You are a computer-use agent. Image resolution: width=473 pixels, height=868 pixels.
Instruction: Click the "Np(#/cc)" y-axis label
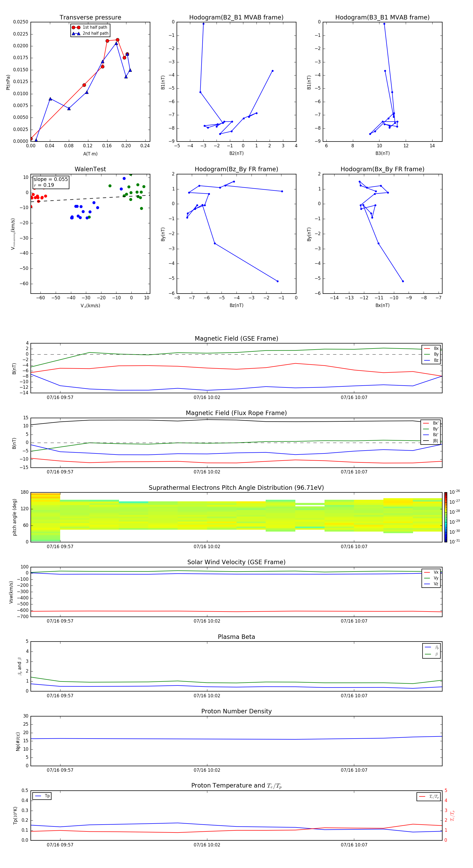point(18,741)
